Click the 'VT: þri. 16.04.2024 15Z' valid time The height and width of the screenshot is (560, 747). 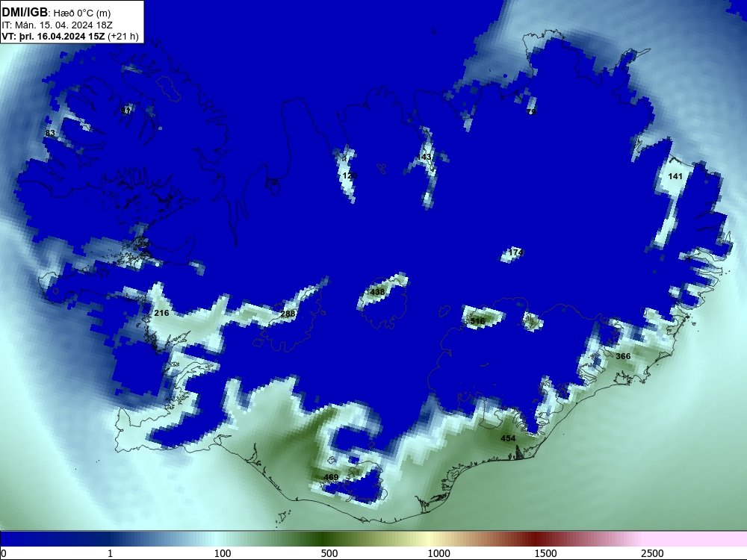(x=53, y=36)
